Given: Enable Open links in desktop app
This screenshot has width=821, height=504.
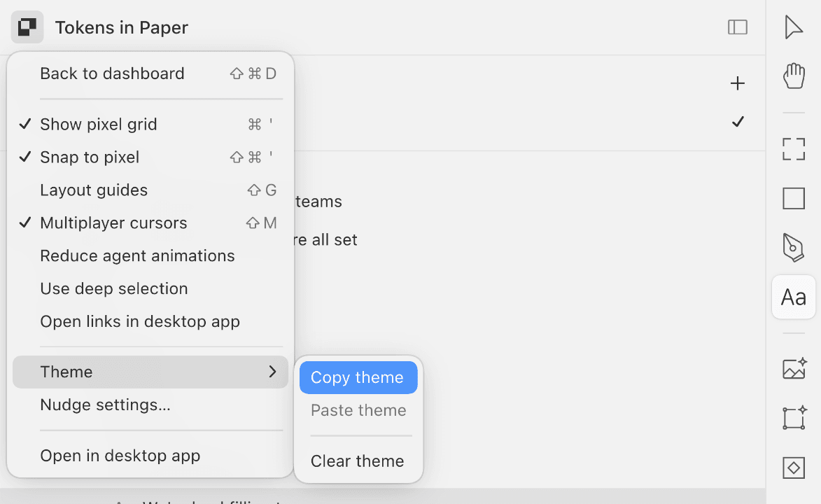Looking at the screenshot, I should 150,322.
